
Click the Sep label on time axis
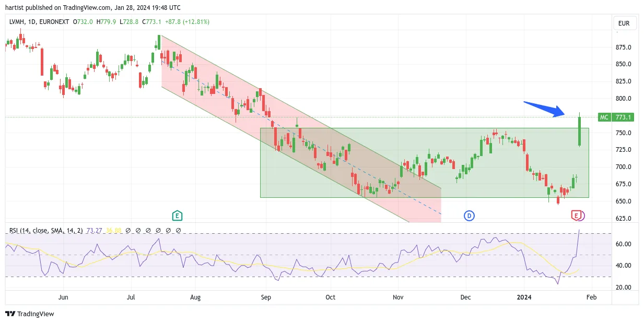pyautogui.click(x=266, y=297)
